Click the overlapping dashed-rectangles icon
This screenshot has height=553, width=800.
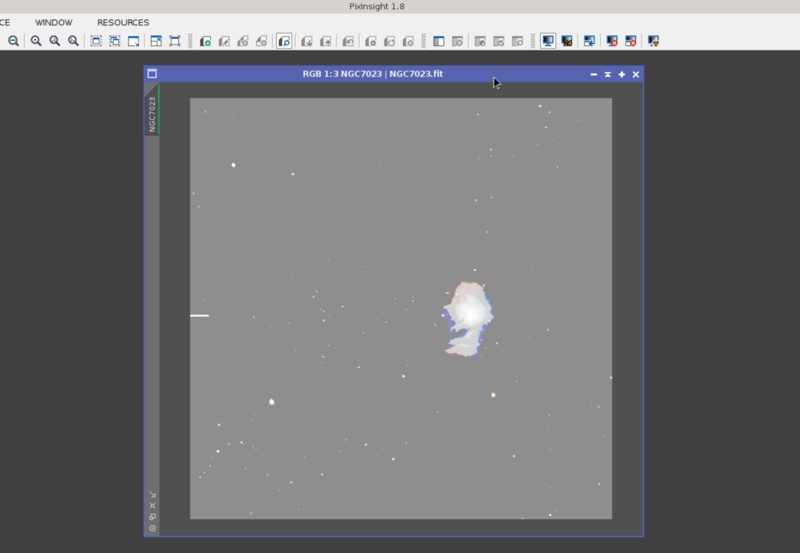coord(115,41)
